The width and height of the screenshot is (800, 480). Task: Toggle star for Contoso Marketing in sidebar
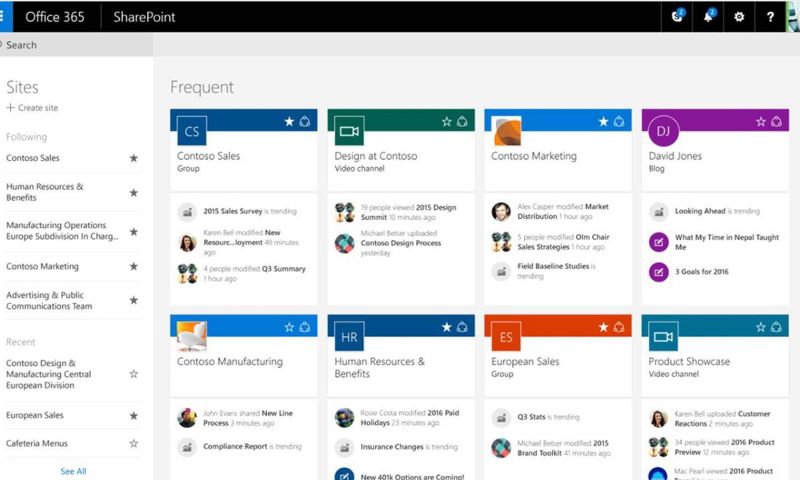(x=134, y=266)
